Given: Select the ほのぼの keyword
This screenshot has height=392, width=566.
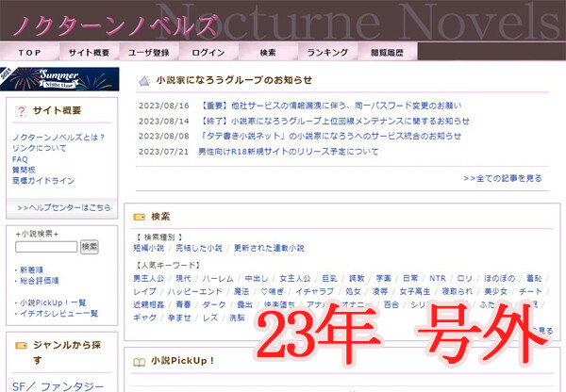Looking at the screenshot, I should click(500, 278).
